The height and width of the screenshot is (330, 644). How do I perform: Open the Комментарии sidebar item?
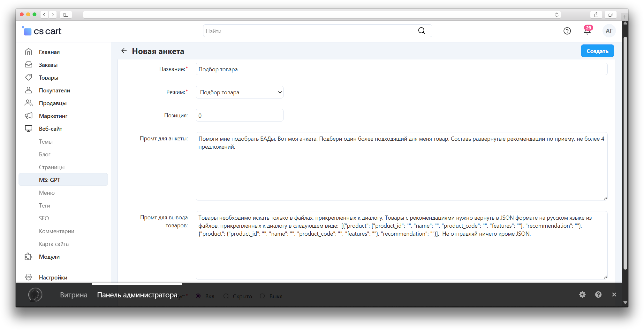point(57,231)
